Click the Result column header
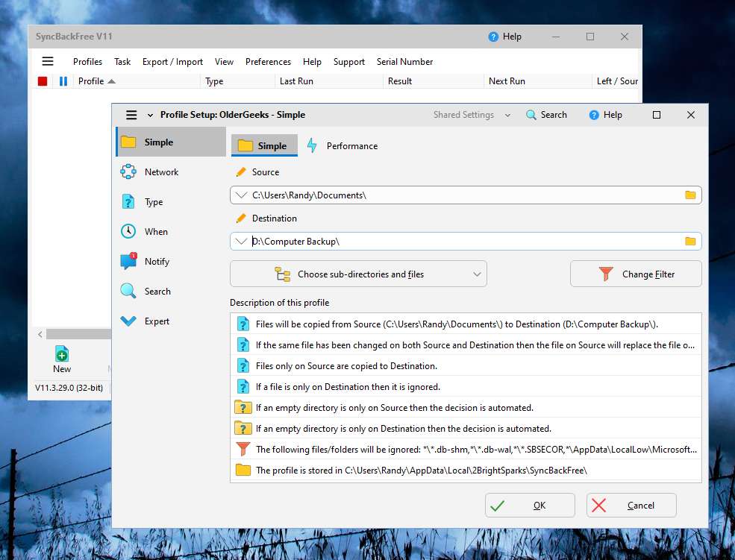The image size is (735, 560). (x=434, y=81)
